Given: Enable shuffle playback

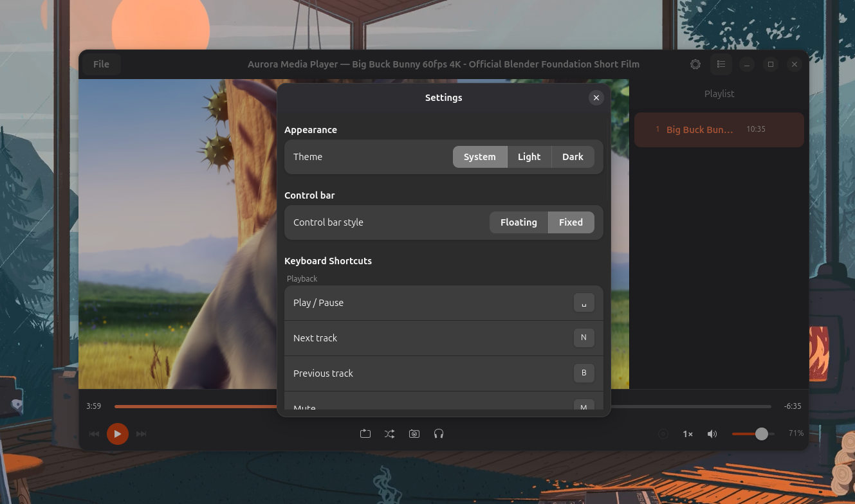Looking at the screenshot, I should click(x=389, y=433).
